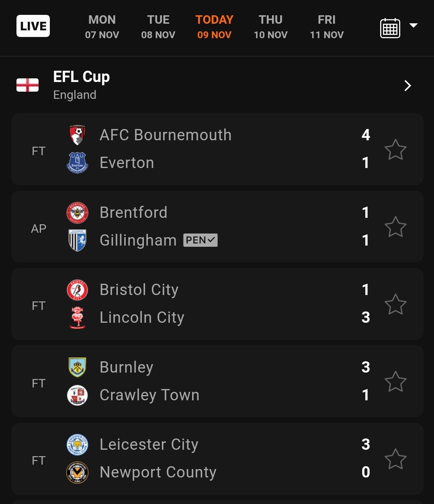This screenshot has width=434, height=504.
Task: Click the Newport County club crest
Action: point(77,472)
